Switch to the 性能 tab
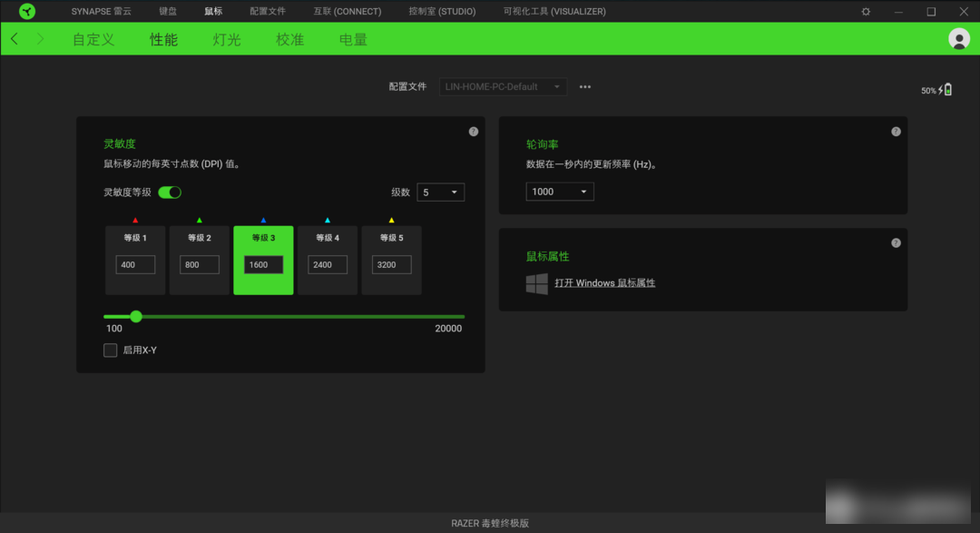The height and width of the screenshot is (533, 980). pos(163,39)
